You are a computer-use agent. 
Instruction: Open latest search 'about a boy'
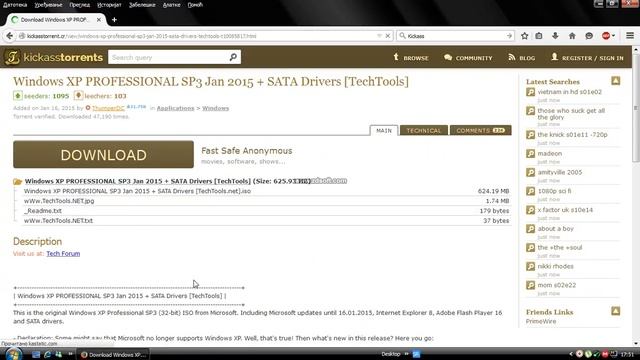pyautogui.click(x=556, y=229)
